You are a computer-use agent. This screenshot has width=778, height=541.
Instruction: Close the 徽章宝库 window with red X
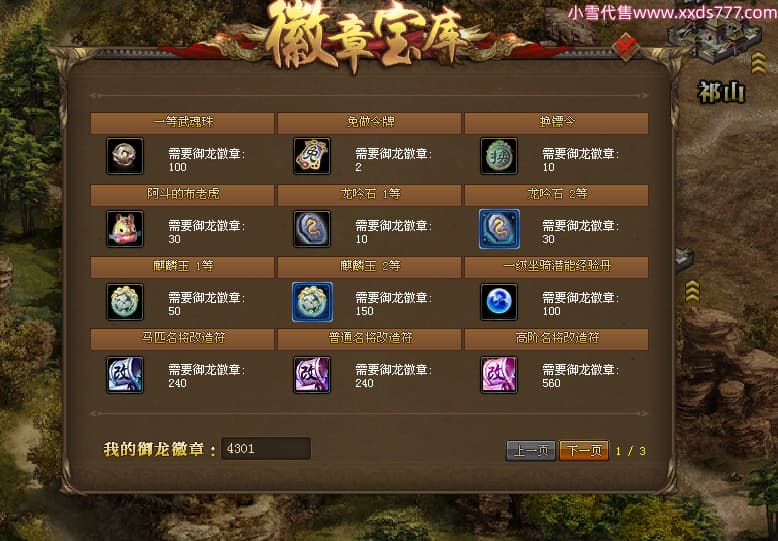[625, 47]
